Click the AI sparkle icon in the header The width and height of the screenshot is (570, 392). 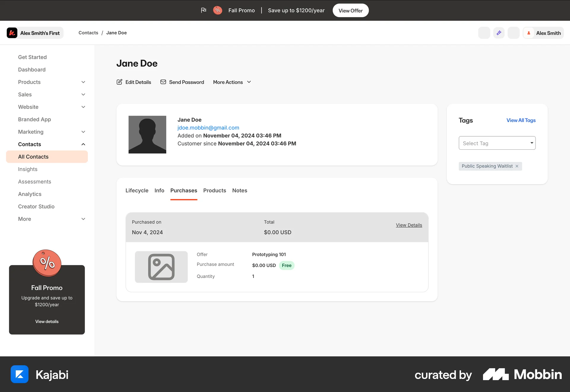(x=499, y=33)
